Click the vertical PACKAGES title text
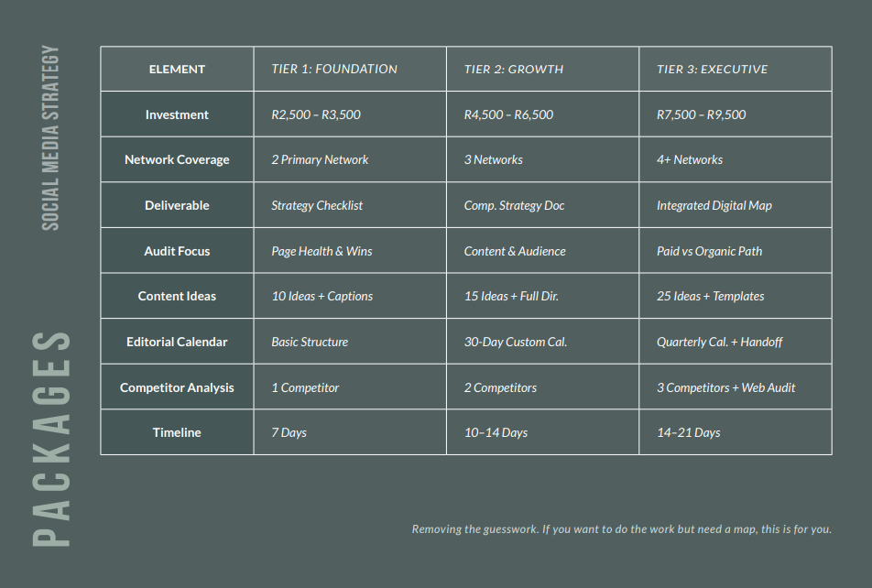The image size is (872, 588). [x=51, y=440]
